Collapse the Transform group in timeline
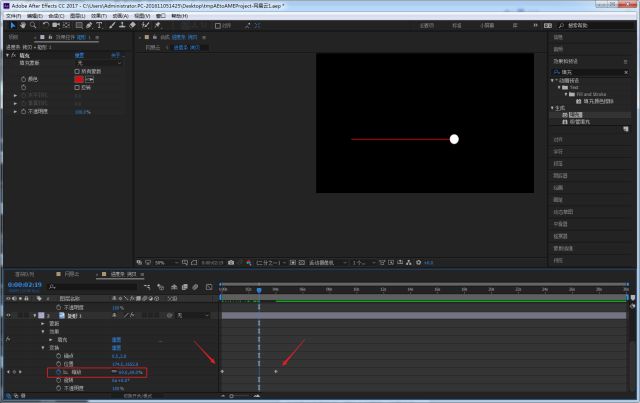 tap(43, 348)
